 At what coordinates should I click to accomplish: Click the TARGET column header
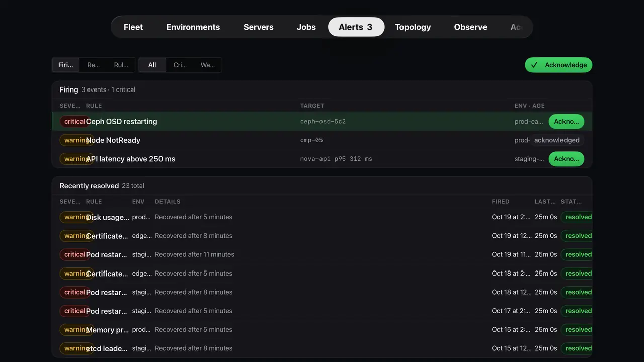point(312,106)
